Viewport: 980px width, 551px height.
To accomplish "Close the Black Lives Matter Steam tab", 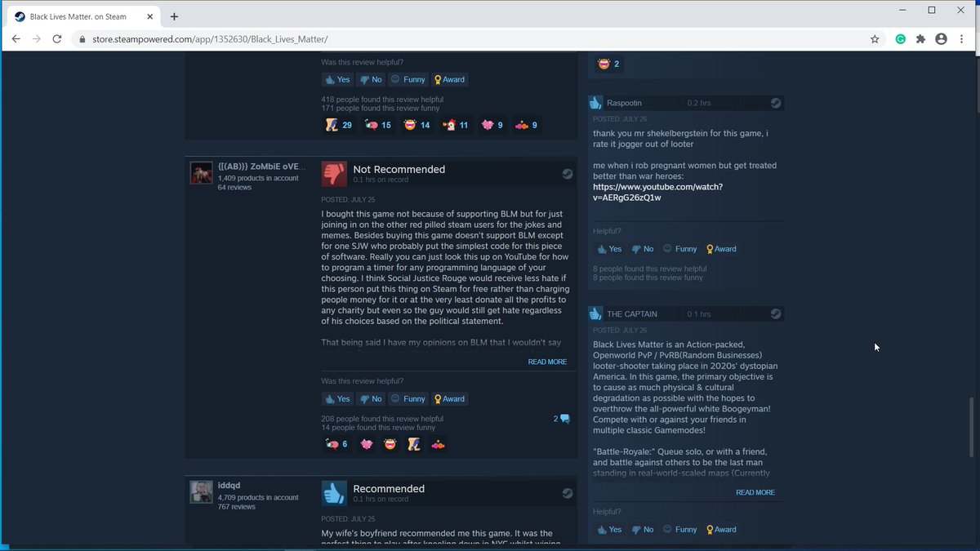I will [151, 16].
